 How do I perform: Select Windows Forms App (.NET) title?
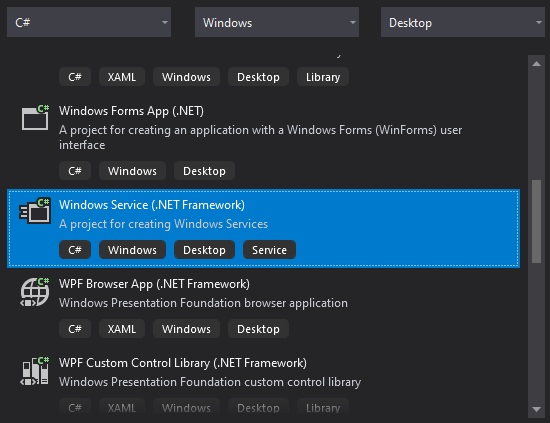coord(131,111)
